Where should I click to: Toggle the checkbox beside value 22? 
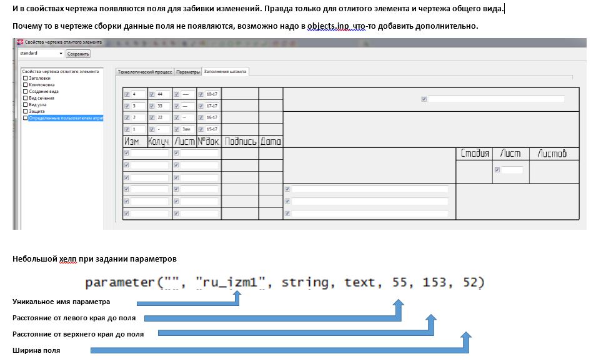coord(152,117)
